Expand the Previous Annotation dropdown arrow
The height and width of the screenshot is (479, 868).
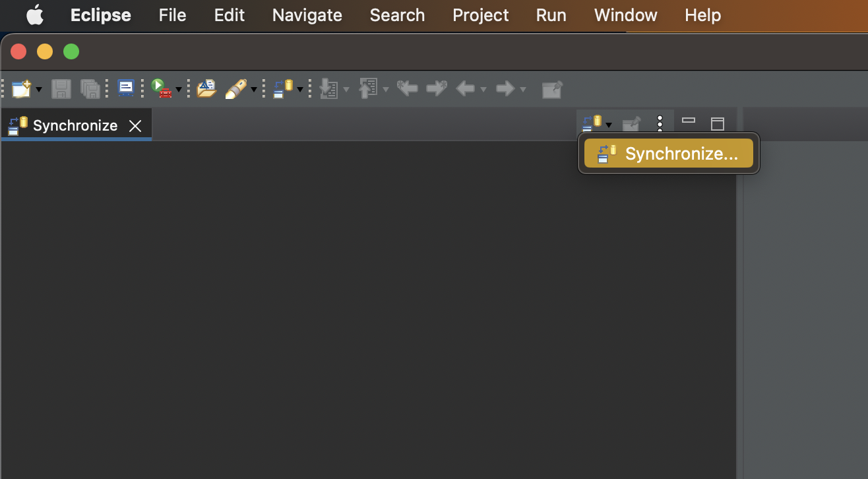(x=385, y=89)
